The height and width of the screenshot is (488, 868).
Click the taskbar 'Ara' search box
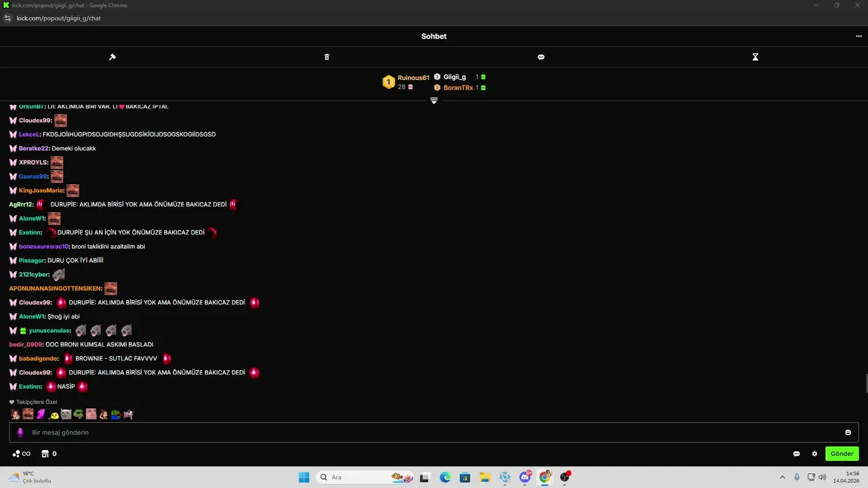[x=366, y=477]
